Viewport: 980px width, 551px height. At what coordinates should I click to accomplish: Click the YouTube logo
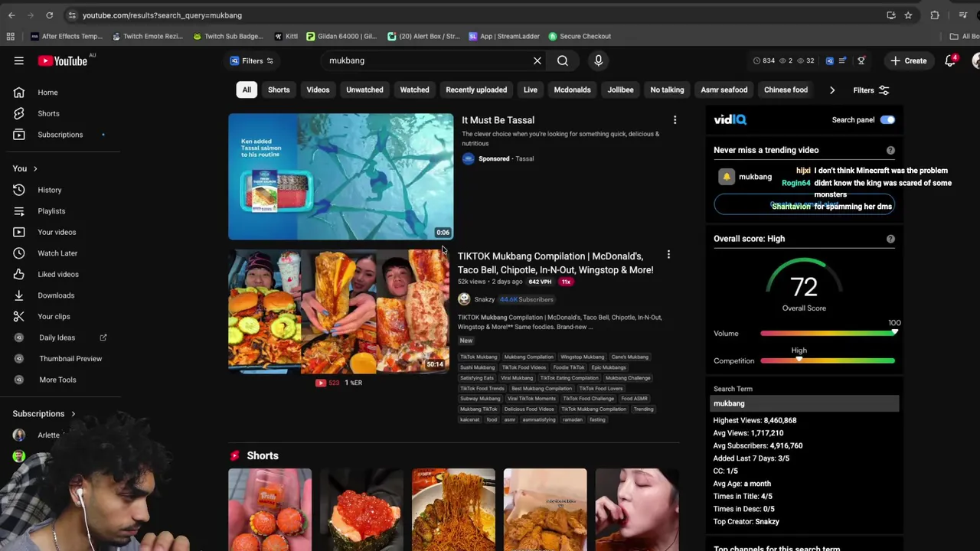pyautogui.click(x=62, y=60)
